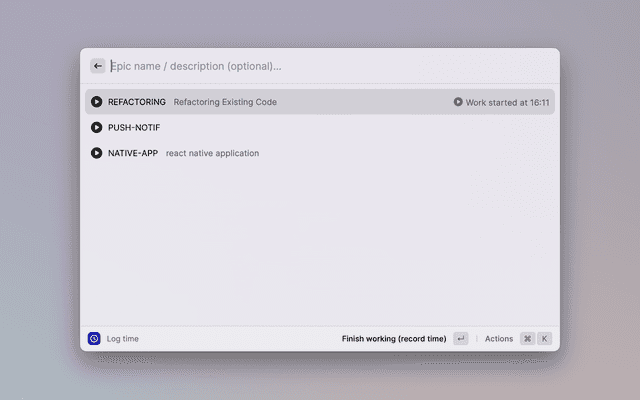Screen dimensions: 640x400
Task: Click the Work started at 16:11 text
Action: click(x=507, y=102)
